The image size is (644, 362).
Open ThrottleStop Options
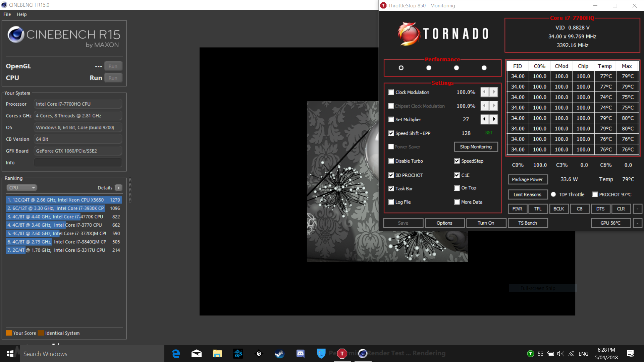[x=444, y=223]
